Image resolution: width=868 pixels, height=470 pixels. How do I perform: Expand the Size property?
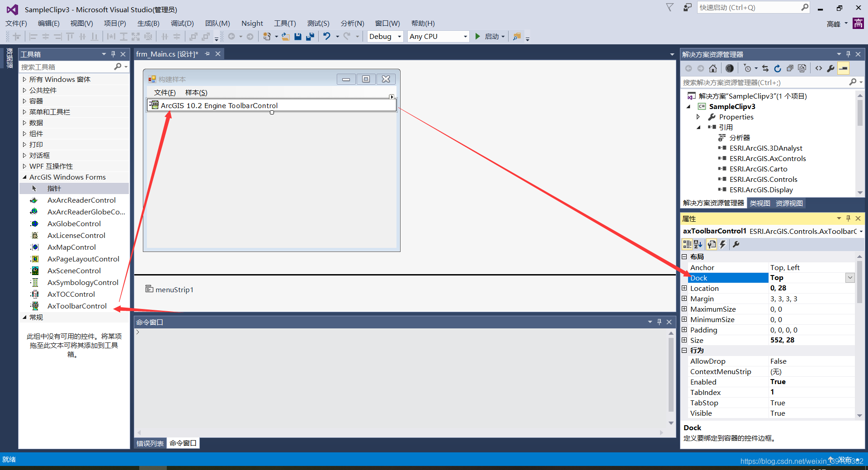(684, 340)
